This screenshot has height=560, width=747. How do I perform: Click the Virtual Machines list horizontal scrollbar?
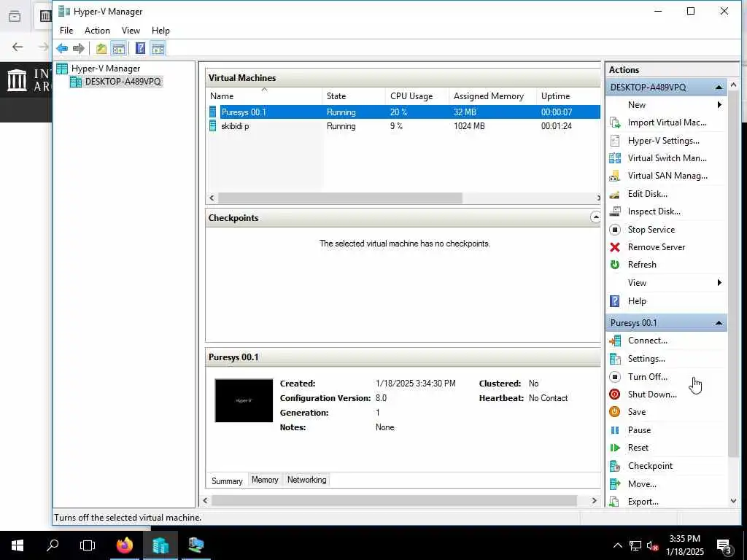[340, 198]
